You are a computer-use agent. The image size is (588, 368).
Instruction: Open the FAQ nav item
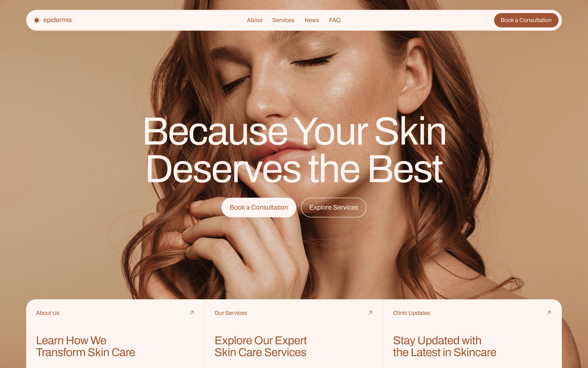335,20
